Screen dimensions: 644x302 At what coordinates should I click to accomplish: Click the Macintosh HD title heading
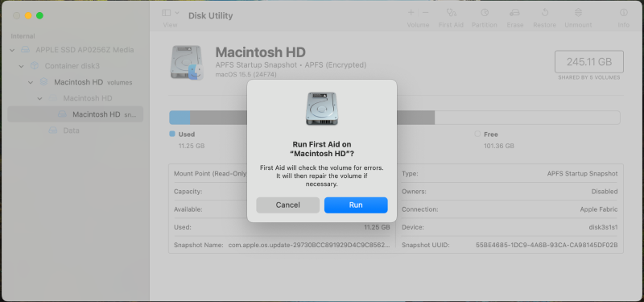(x=260, y=52)
